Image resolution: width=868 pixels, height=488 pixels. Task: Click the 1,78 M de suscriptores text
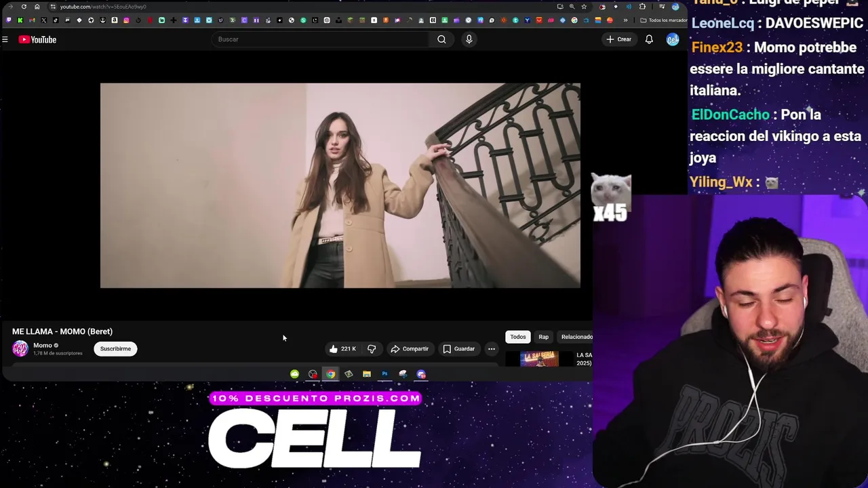[x=58, y=353]
